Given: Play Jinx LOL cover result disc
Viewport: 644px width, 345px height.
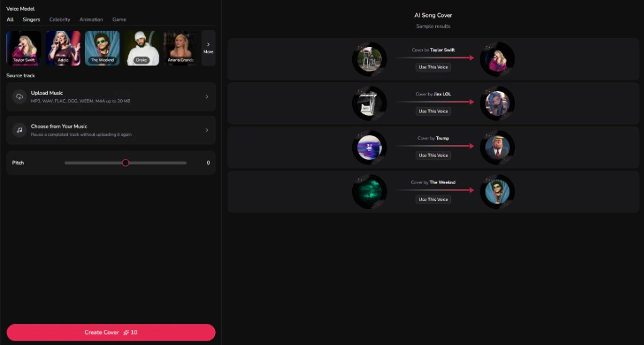Looking at the screenshot, I should click(497, 104).
